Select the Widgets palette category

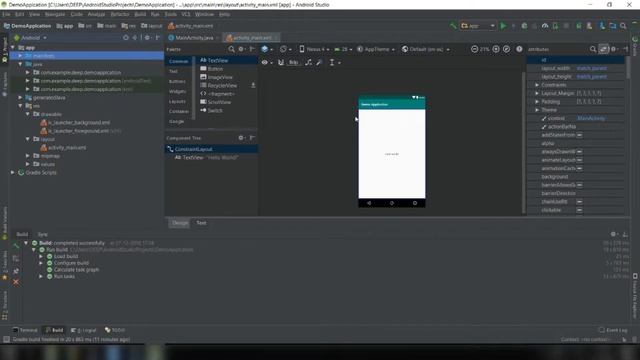point(178,91)
